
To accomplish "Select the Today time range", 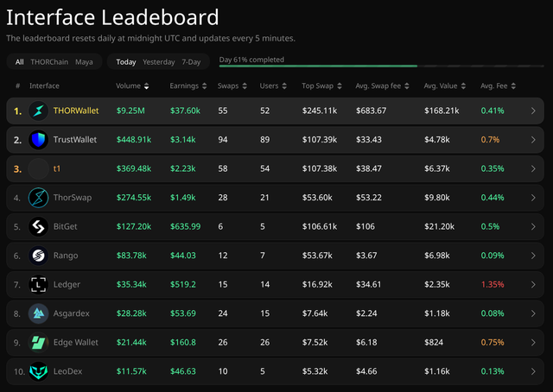I will pyautogui.click(x=126, y=62).
